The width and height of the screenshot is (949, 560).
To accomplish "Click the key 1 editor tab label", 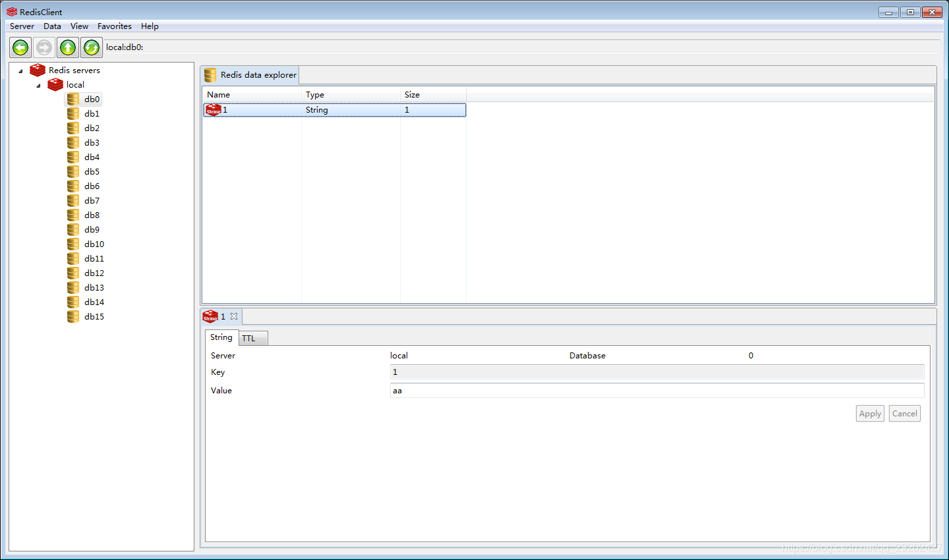I will coord(223,317).
